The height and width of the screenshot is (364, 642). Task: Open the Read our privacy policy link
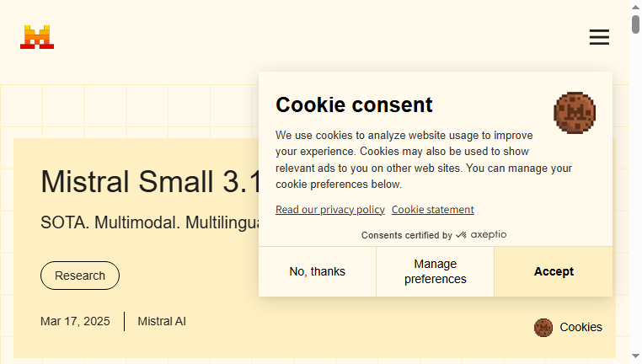[x=330, y=210]
